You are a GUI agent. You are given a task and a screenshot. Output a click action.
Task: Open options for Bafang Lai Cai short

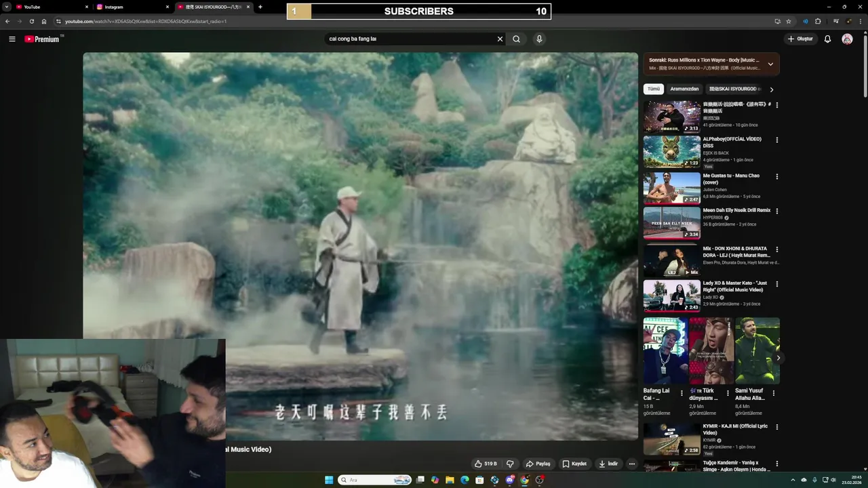pyautogui.click(x=682, y=393)
